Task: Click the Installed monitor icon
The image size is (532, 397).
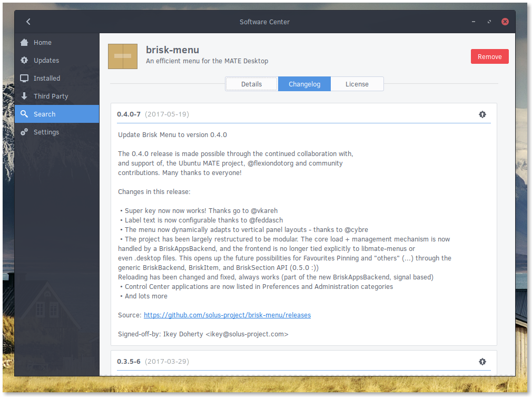Action: (24, 78)
